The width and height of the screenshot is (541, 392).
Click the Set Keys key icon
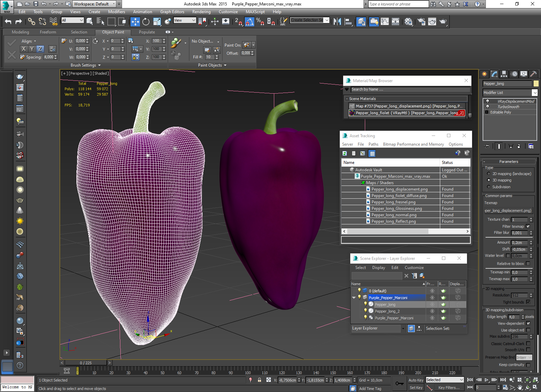coord(399,384)
